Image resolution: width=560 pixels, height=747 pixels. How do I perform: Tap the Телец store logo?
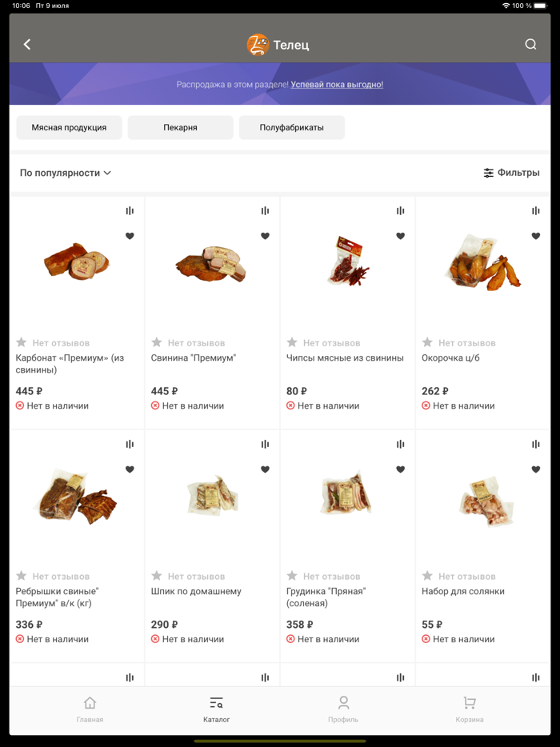[x=258, y=45]
